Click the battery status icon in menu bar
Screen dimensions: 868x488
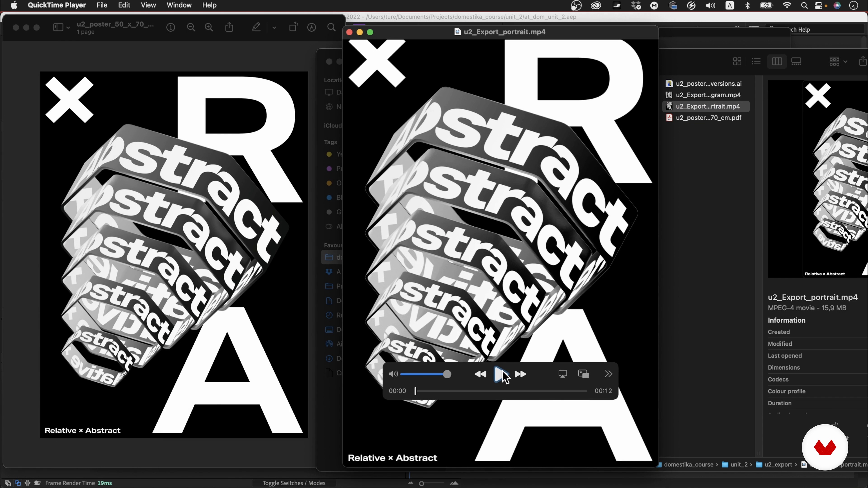pyautogui.click(x=767, y=5)
